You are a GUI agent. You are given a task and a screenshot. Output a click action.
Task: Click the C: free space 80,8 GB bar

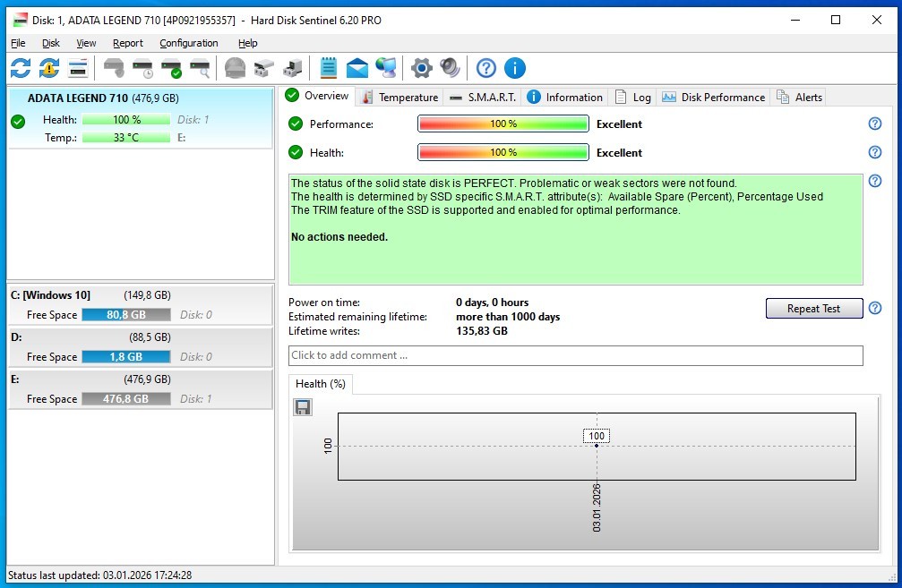pyautogui.click(x=126, y=314)
